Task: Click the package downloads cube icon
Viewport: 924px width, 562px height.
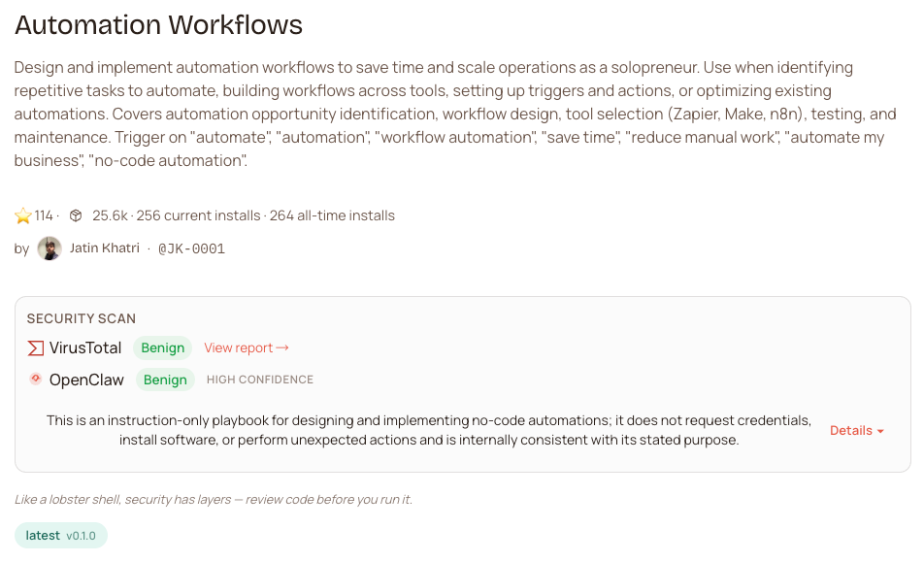Action: 76,215
